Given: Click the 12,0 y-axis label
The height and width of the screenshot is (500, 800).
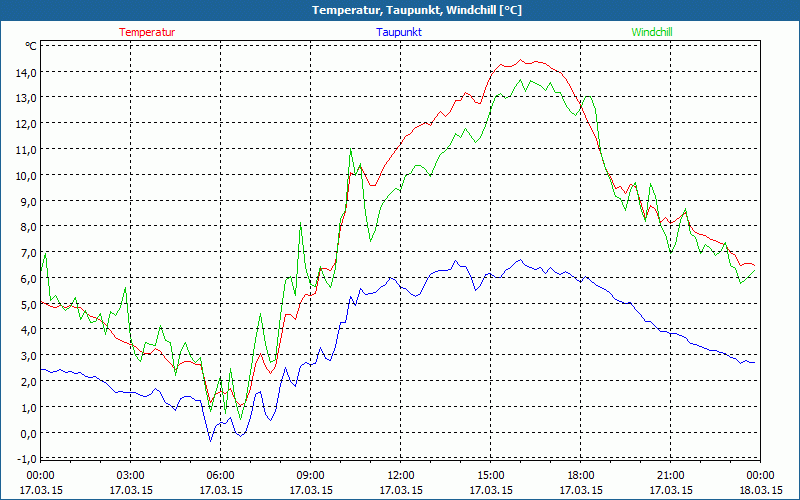Looking at the screenshot, I should [x=26, y=124].
